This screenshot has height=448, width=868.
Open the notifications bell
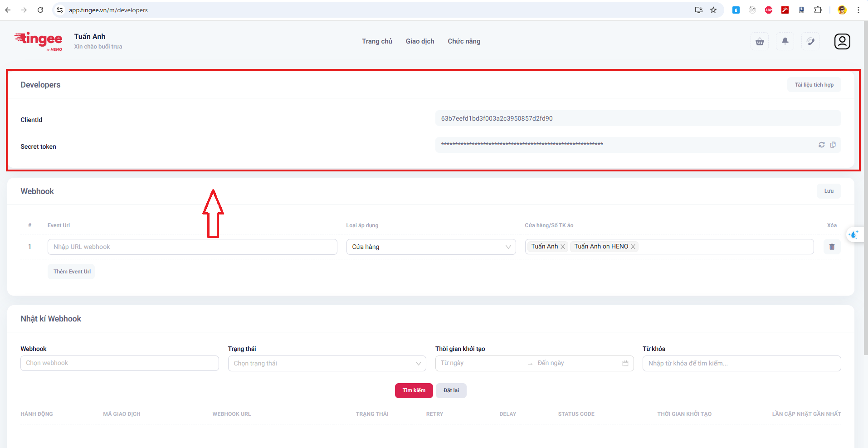pos(785,41)
